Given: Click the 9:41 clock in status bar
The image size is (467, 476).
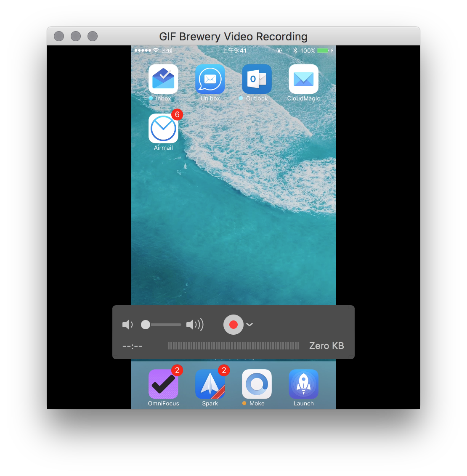Looking at the screenshot, I should pos(234,50).
